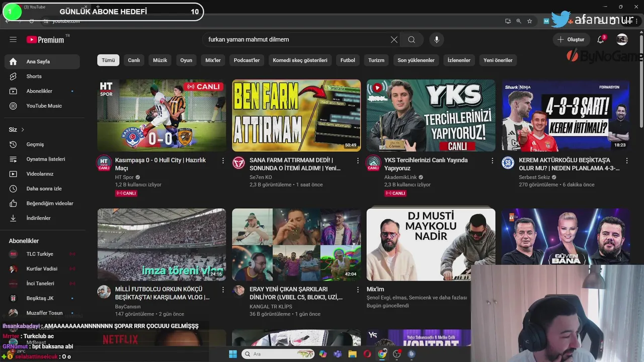This screenshot has width=644, height=362.
Task: Open options menu for KEREM AKTÜRKOĞLU video
Action: tap(627, 160)
